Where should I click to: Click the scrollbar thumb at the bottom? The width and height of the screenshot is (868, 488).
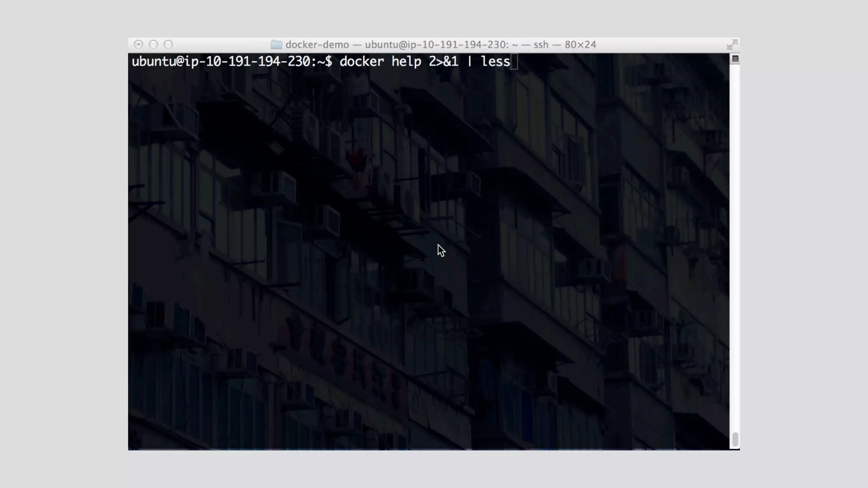coord(735,439)
